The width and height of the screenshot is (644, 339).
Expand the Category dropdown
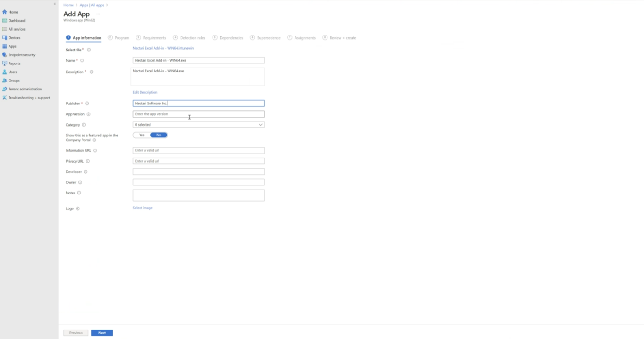198,125
